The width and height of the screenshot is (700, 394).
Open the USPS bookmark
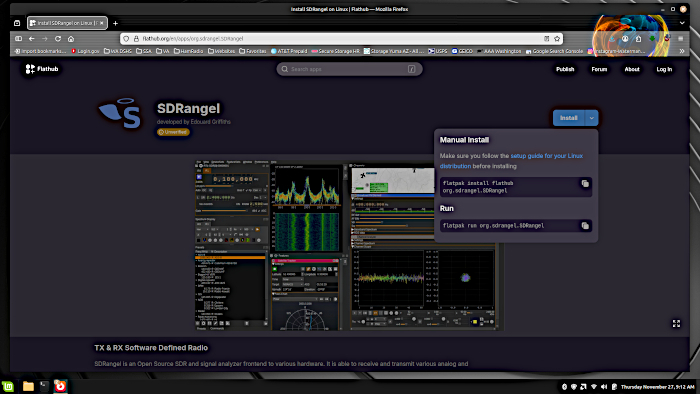(438, 51)
